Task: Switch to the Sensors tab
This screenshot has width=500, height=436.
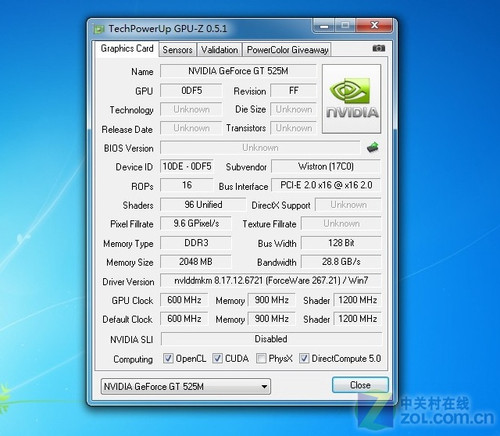Action: pyautogui.click(x=178, y=50)
